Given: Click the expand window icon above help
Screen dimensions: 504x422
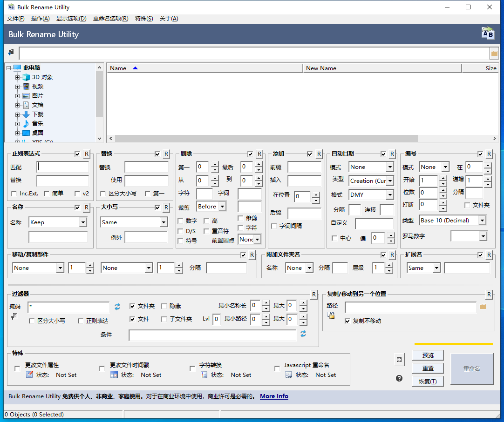Looking at the screenshot, I should coord(399,360).
